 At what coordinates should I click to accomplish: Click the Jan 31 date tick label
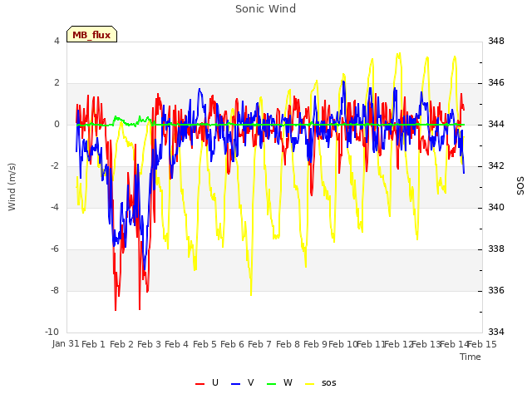pos(66,343)
